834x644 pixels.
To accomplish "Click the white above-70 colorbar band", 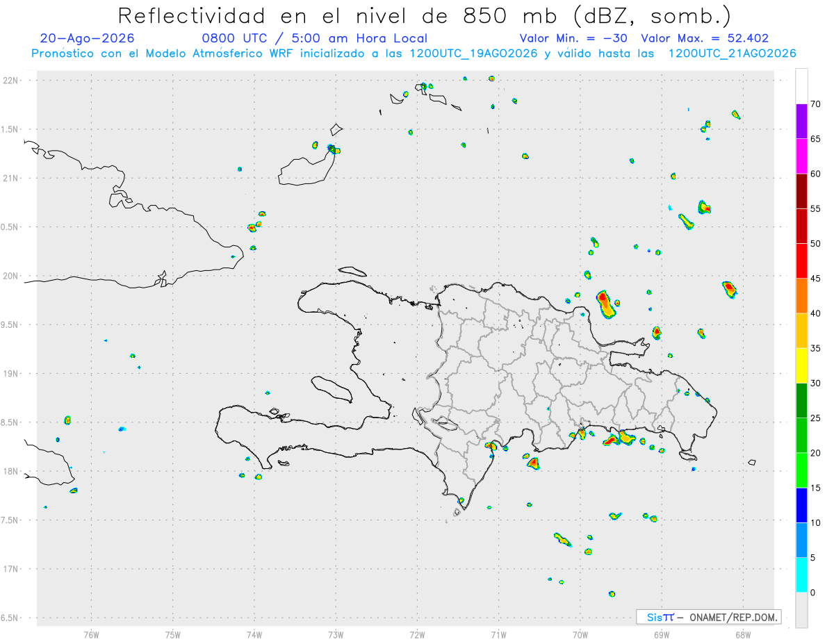I will coord(801,86).
